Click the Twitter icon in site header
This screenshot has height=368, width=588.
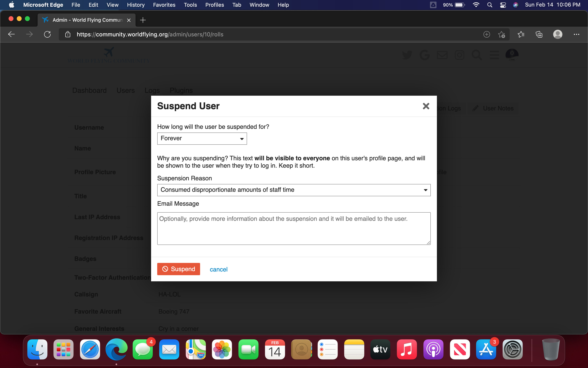click(407, 55)
